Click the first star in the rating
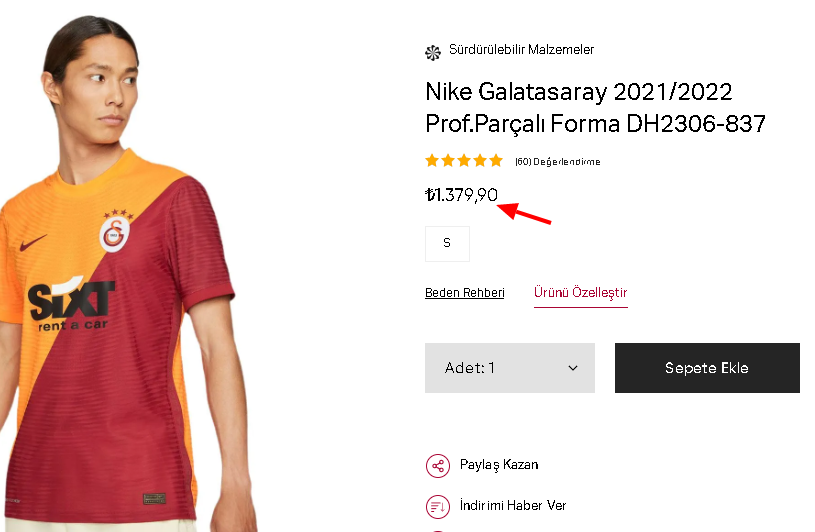This screenshot has width=815, height=532. [x=432, y=161]
